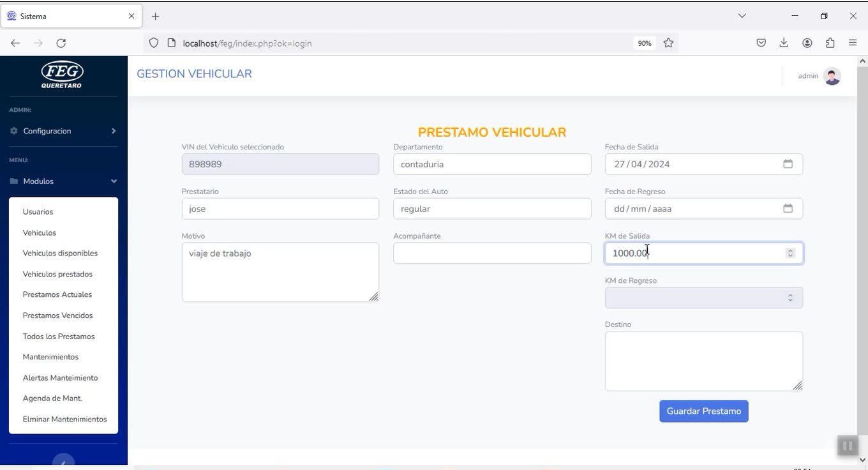This screenshot has width=868, height=470.
Task: Click the FEG Queretaro logo
Action: (x=62, y=75)
